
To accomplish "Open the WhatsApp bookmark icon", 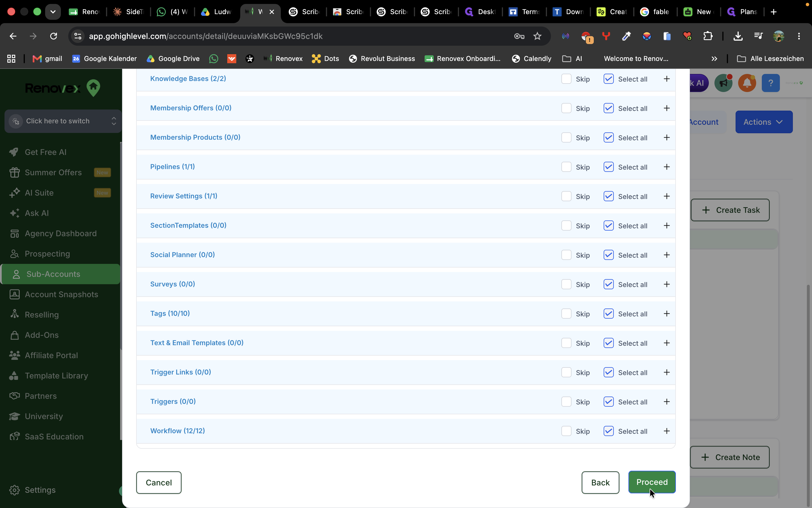I will click(x=213, y=59).
